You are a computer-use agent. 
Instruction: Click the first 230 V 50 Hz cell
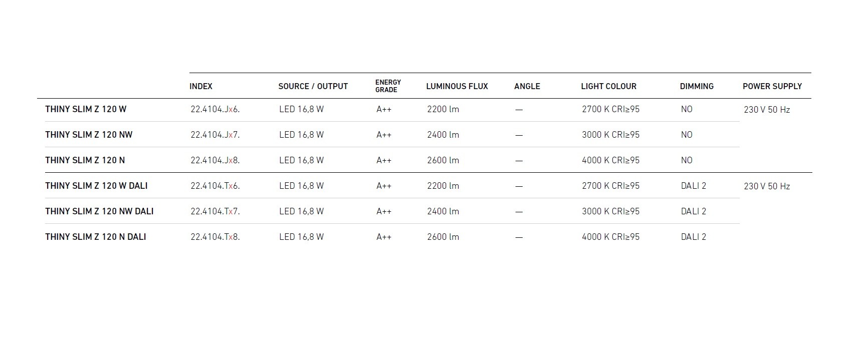point(766,110)
